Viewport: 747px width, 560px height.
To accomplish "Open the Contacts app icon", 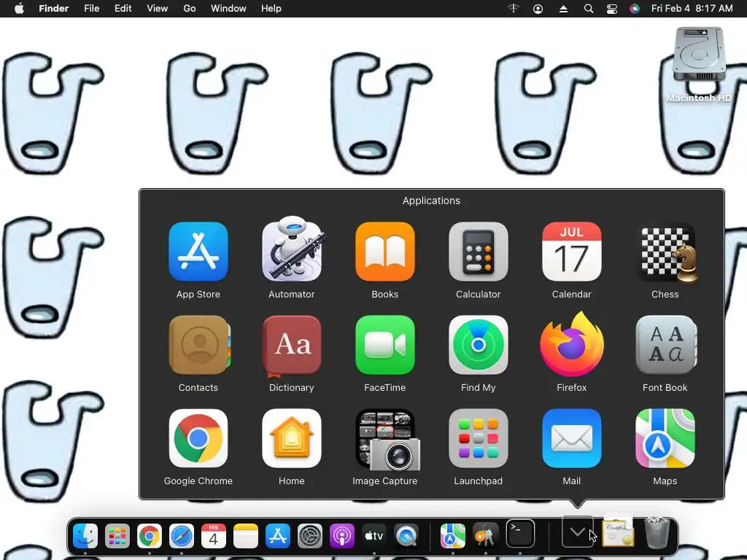I will click(x=198, y=345).
